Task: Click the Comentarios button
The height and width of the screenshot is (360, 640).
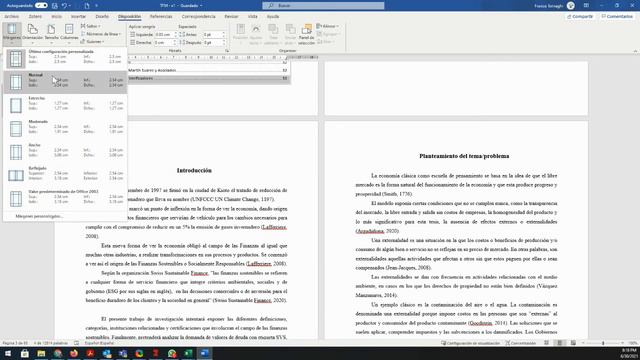Action: 617,17
